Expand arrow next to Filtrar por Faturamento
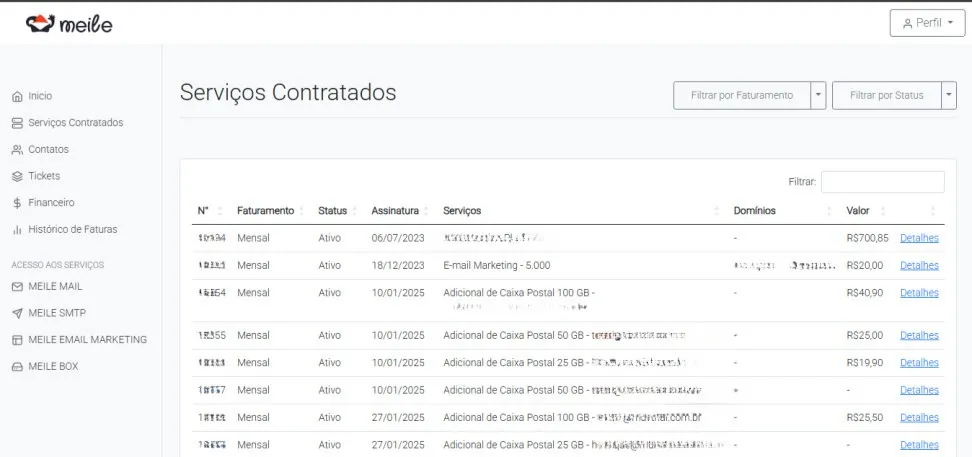Image resolution: width=972 pixels, height=457 pixels. [818, 95]
